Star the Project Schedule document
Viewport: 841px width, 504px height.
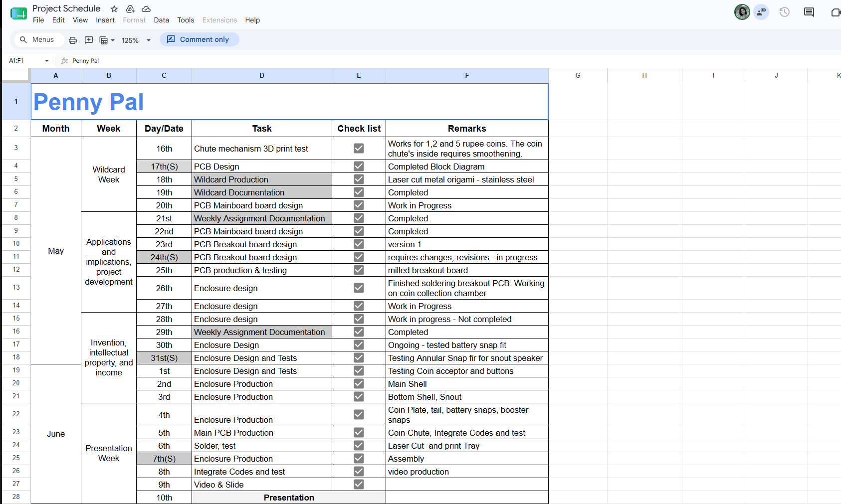click(x=114, y=9)
